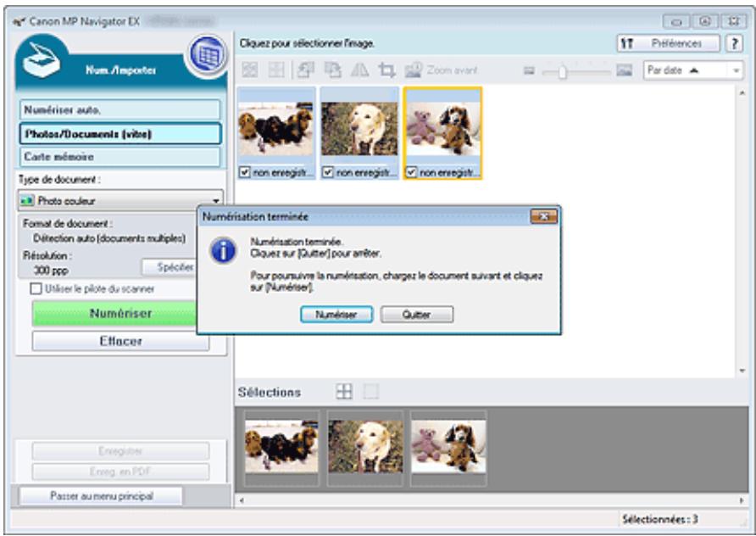The width and height of the screenshot is (756, 536).
Task: Click the Cancel All selection toolbar icon
Action: click(275, 70)
